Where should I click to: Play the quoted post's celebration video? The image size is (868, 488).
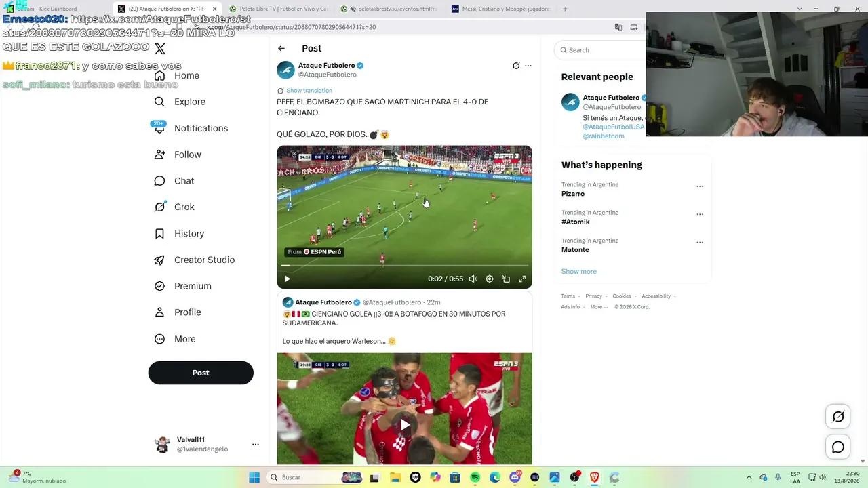pyautogui.click(x=404, y=425)
